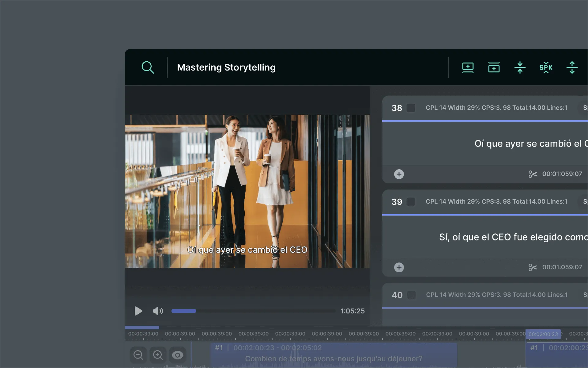Mute the video volume
The height and width of the screenshot is (368, 588).
[x=158, y=311]
